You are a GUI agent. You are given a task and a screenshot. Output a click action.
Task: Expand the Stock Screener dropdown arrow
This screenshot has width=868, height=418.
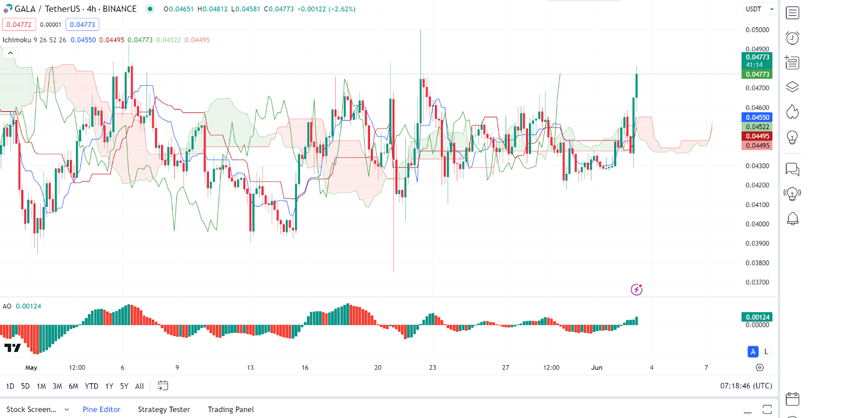click(x=67, y=409)
